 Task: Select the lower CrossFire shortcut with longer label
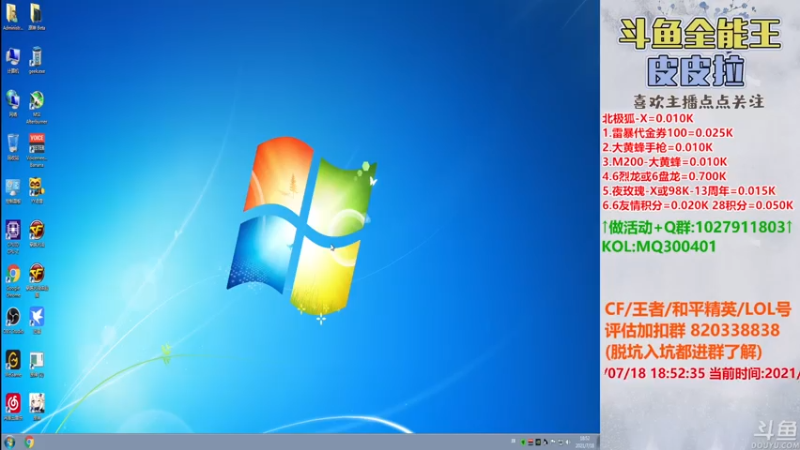36,281
